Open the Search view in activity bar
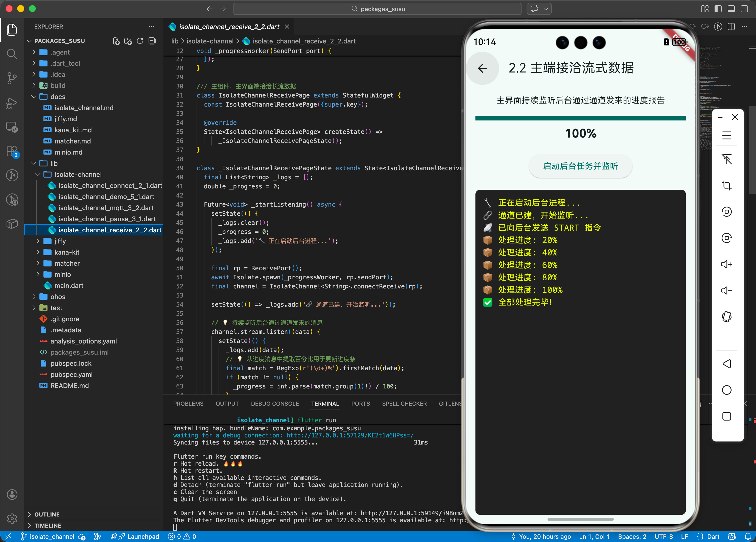This screenshot has height=542, width=756. [12, 54]
